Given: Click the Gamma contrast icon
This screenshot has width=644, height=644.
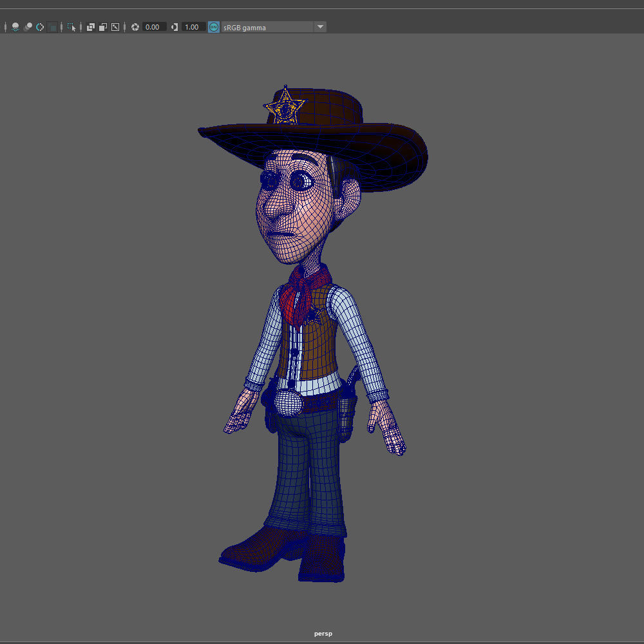Looking at the screenshot, I should click(175, 27).
